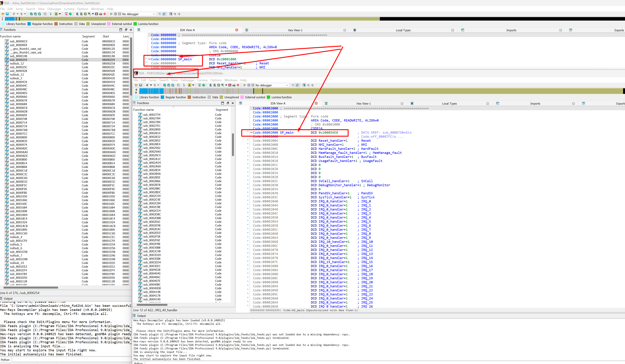Start the debugger process in PDK1200 window

pos(245,85)
